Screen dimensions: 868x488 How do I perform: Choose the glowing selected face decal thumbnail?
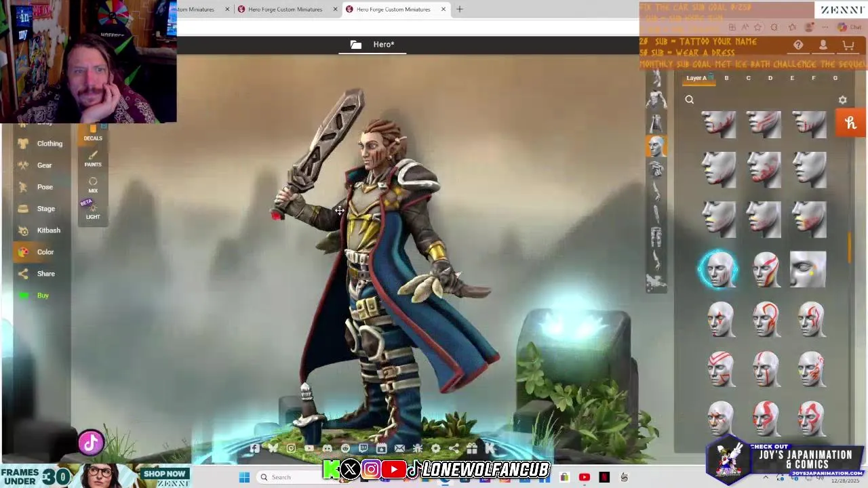point(719,269)
